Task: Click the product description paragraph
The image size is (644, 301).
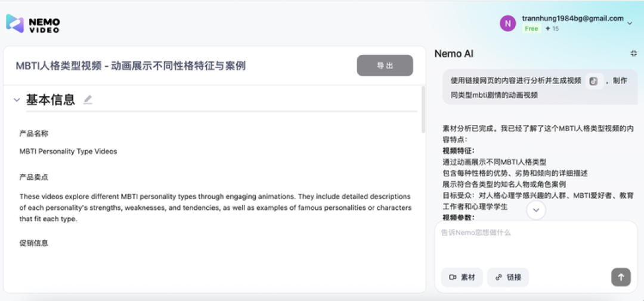Action: pyautogui.click(x=215, y=207)
